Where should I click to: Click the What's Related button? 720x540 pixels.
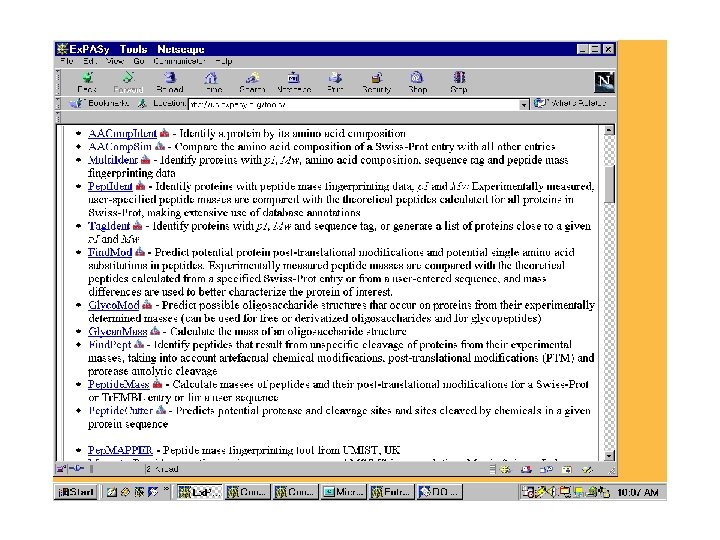(570, 103)
